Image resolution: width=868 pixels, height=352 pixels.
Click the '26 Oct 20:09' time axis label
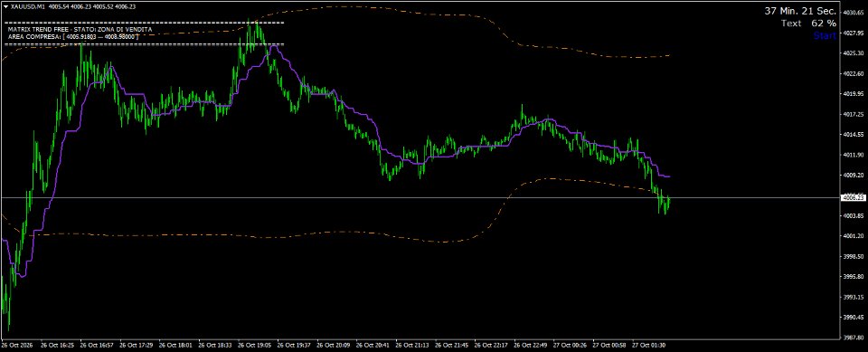click(x=334, y=345)
